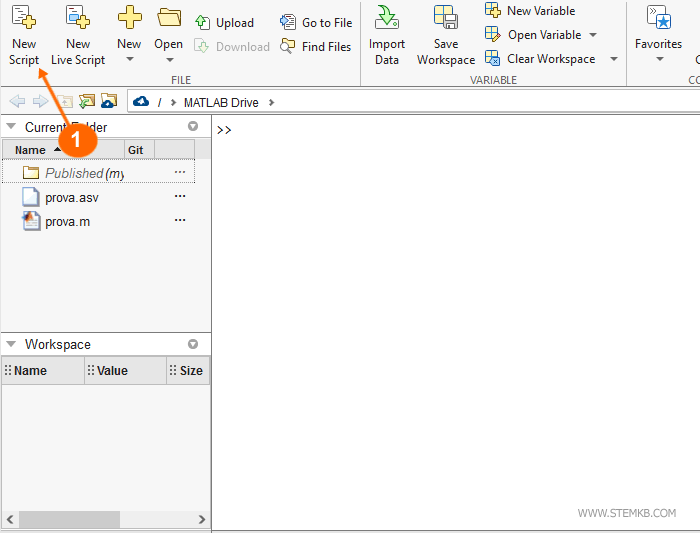Click the New Variable button

click(530, 11)
